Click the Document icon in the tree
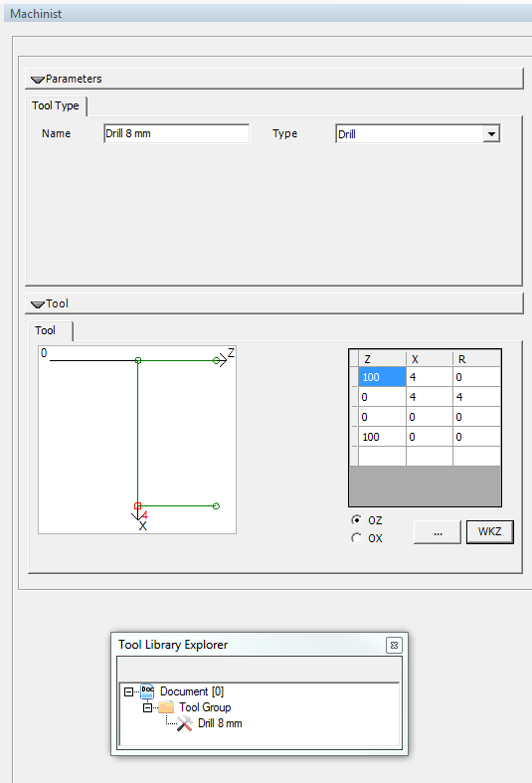The image size is (532, 783). (147, 691)
